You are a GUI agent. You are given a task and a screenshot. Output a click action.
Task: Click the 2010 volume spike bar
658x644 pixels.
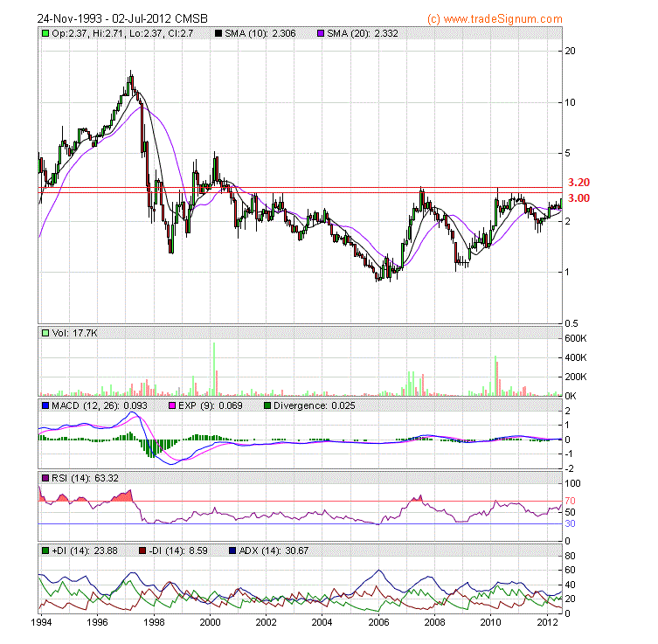point(495,376)
